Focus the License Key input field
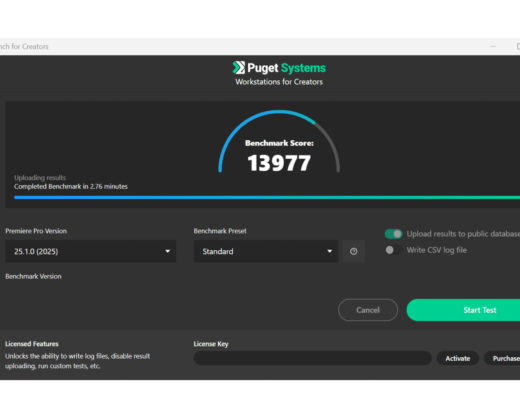The image size is (520, 400). (x=313, y=358)
